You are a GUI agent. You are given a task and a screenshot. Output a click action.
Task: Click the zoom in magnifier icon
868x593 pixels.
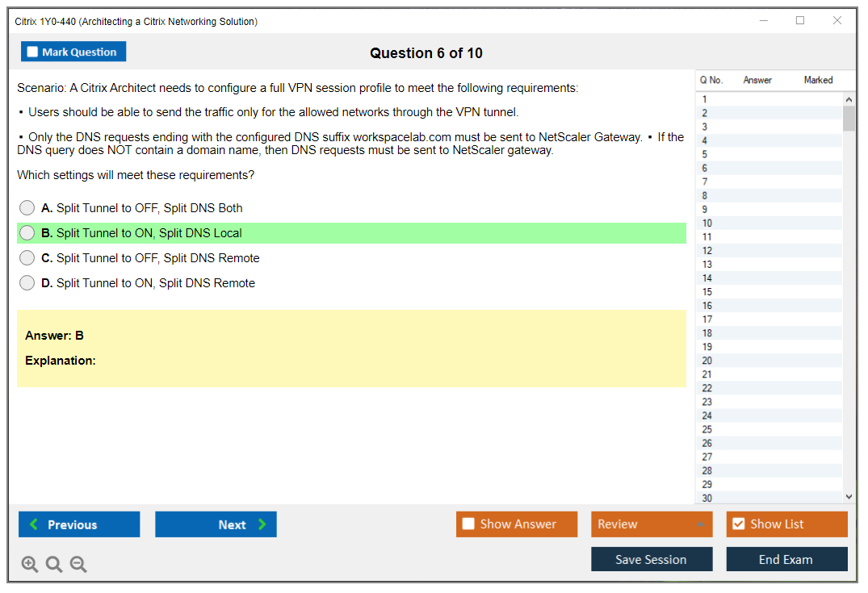(30, 565)
